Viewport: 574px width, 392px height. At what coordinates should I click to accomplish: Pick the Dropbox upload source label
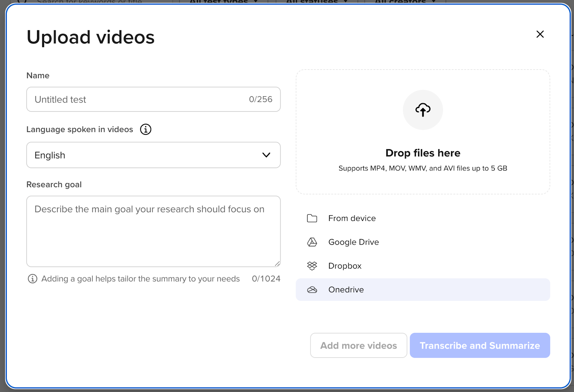click(x=345, y=266)
